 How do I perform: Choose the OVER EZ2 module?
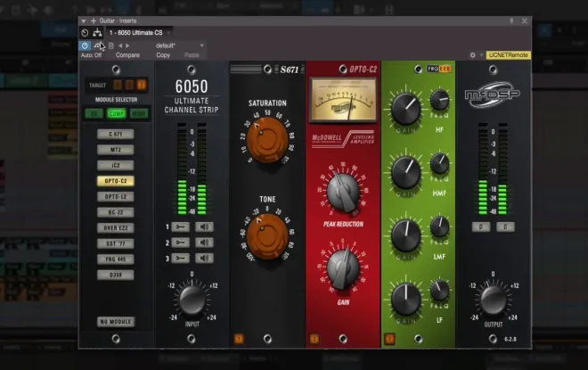coord(116,227)
